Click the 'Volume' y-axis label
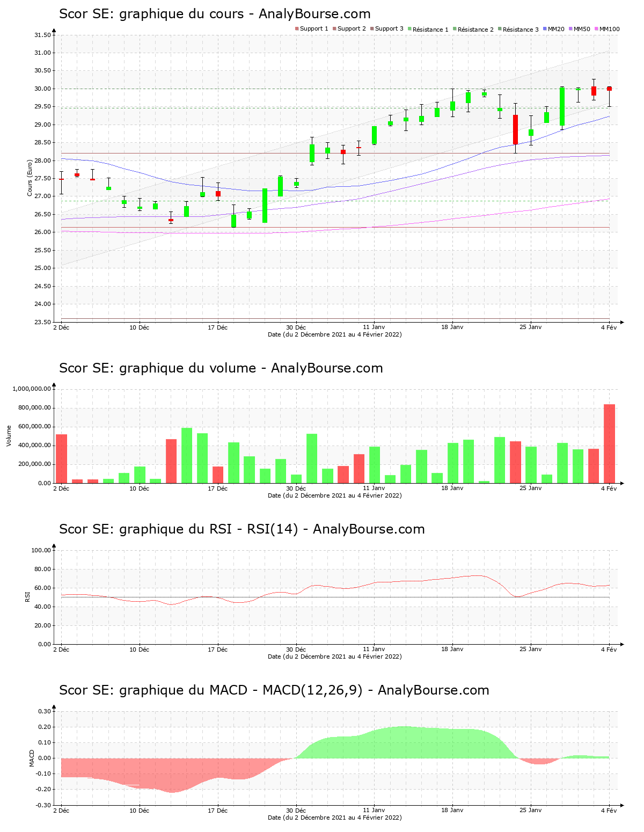 coord(9,436)
